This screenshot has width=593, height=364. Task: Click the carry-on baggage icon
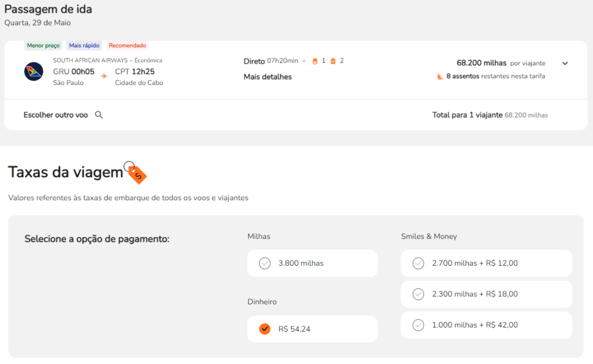pos(315,61)
